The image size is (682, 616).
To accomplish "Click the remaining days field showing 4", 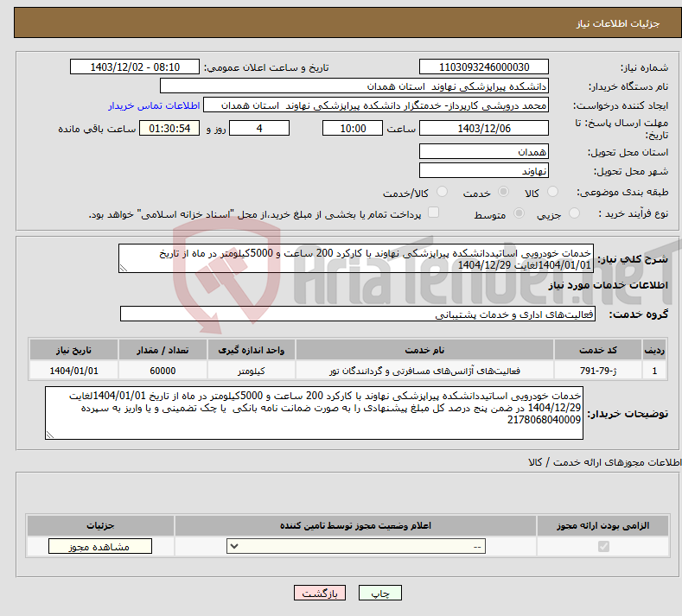I will [259, 128].
